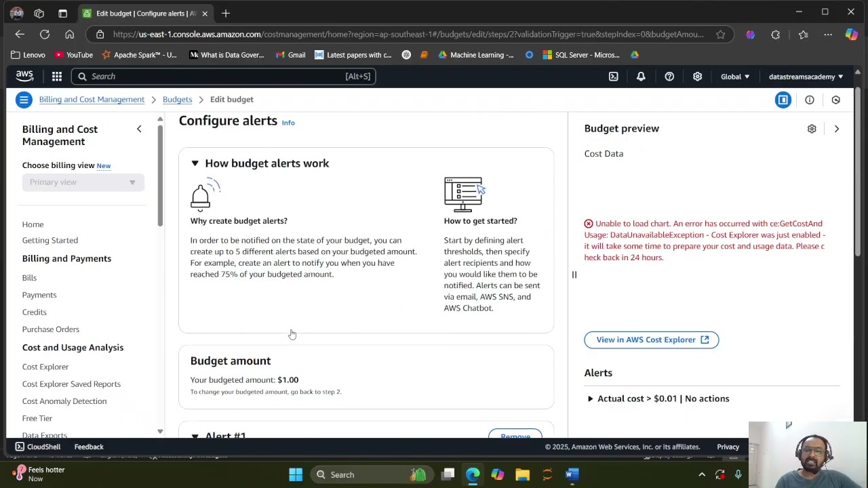
Task: Open the Global region dropdown
Action: point(735,77)
